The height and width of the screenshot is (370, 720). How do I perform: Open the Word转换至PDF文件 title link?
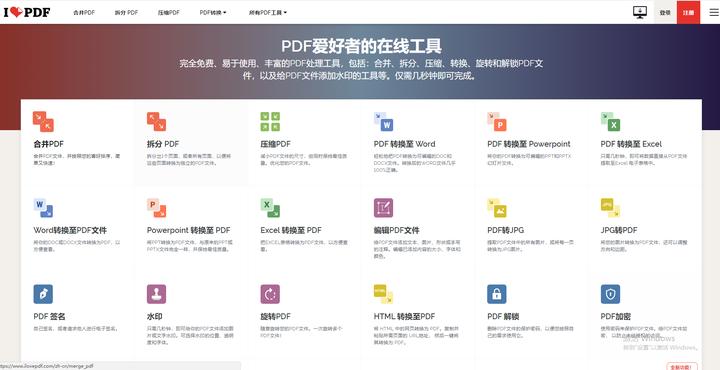(70, 230)
